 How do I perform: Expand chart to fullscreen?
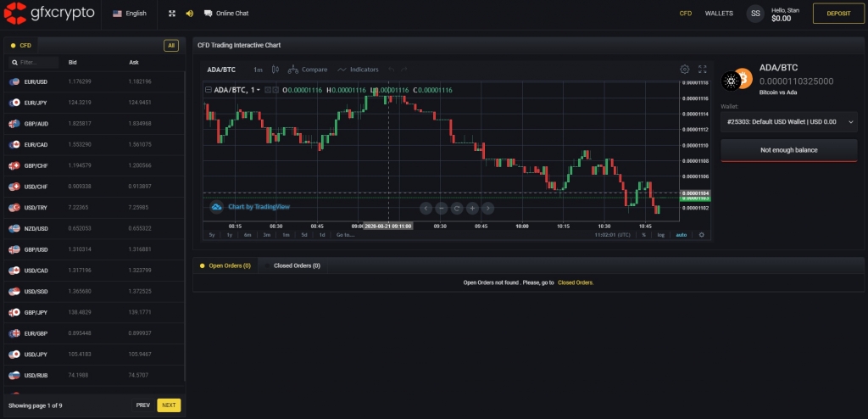point(703,70)
